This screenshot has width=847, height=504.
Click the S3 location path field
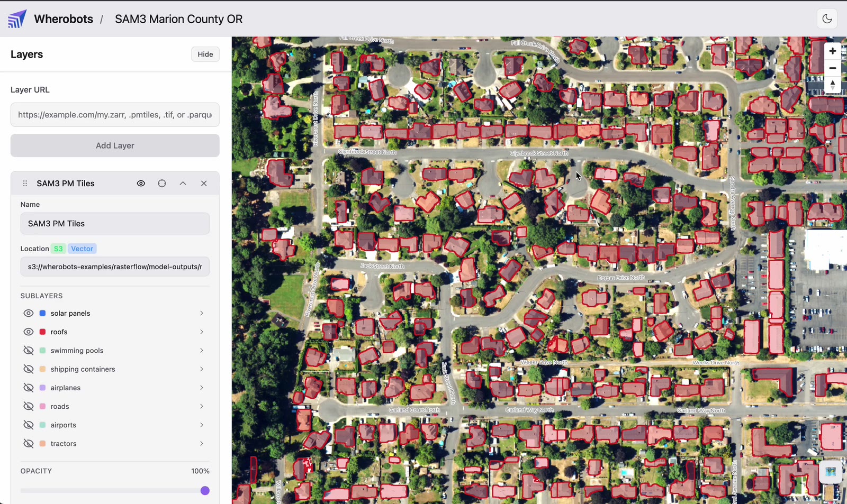115,267
